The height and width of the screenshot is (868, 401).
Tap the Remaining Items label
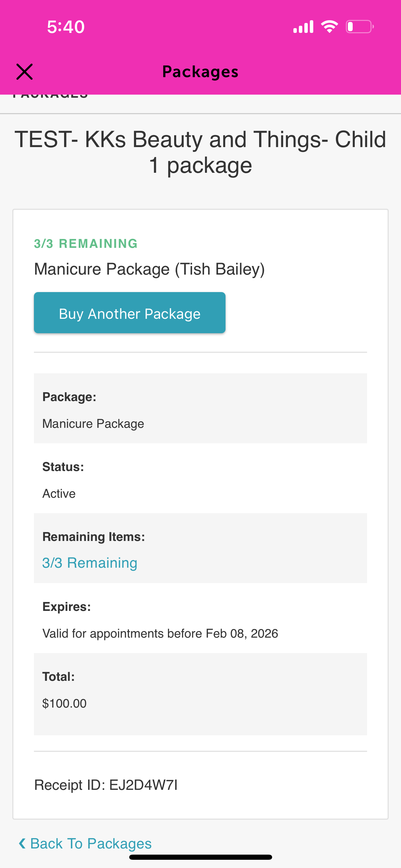(94, 537)
